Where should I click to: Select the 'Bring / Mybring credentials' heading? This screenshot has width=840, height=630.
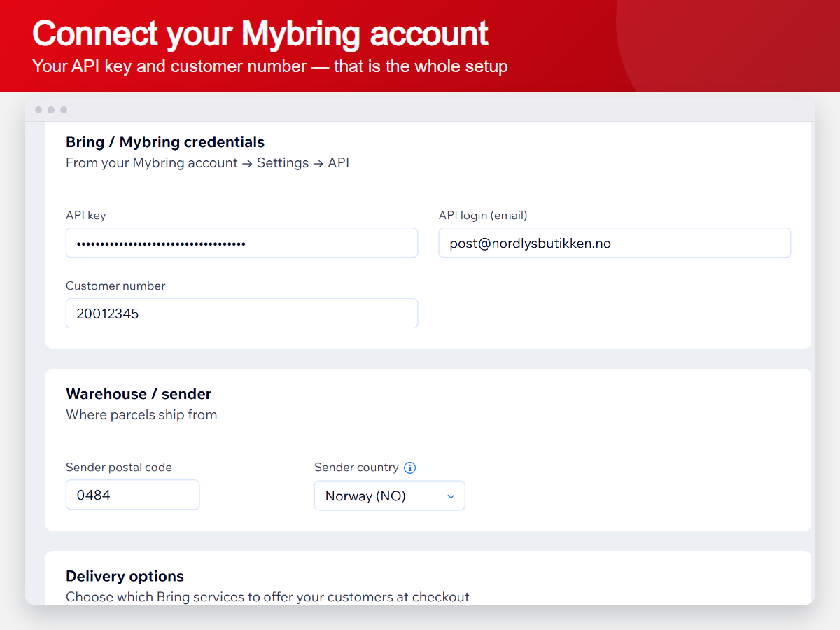(165, 142)
